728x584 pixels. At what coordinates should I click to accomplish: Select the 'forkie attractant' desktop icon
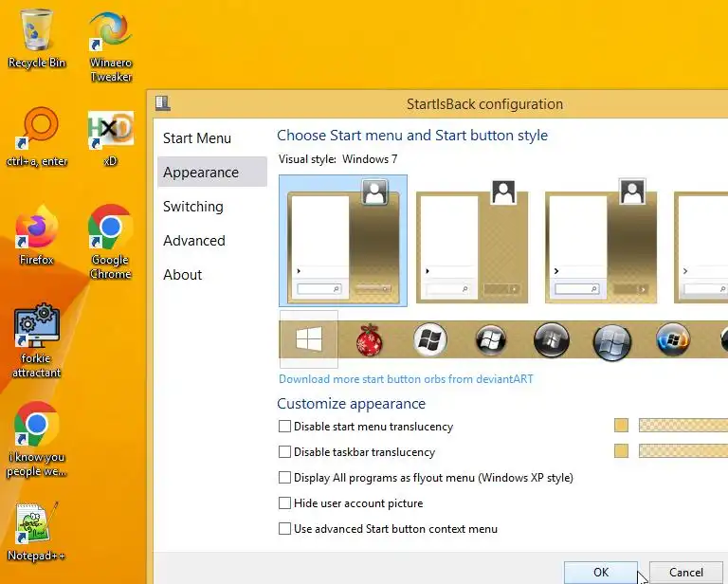36,341
